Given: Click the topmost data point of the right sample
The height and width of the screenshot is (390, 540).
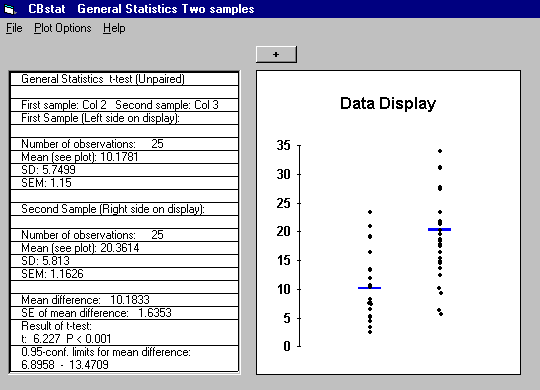Looking at the screenshot, I should (x=440, y=151).
